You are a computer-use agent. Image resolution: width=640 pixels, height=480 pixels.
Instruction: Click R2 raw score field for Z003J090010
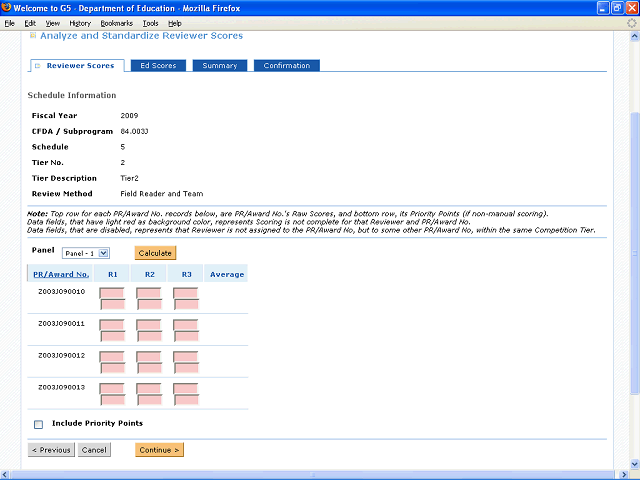(x=149, y=293)
